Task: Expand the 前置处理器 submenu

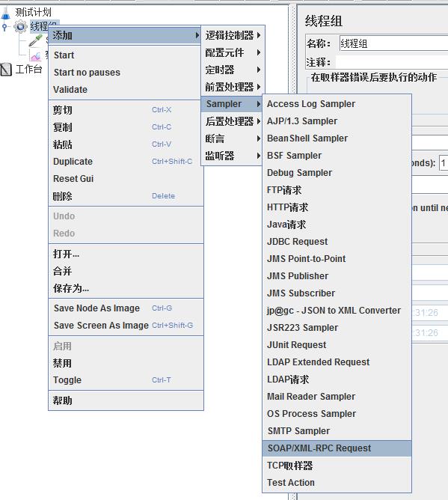Action: tap(233, 87)
